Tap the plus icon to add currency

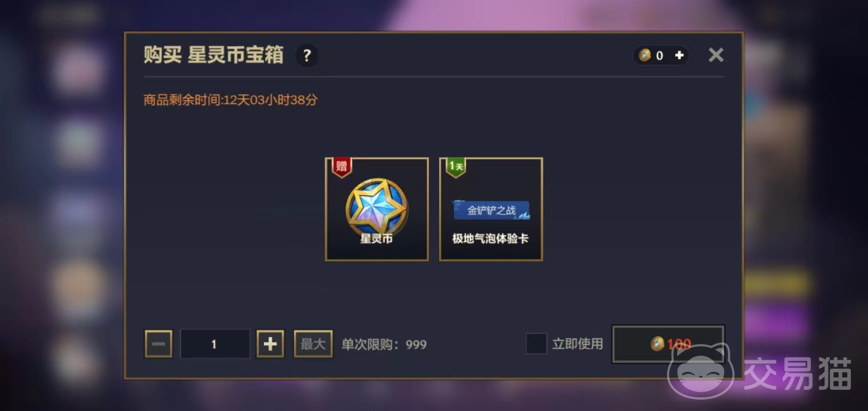(679, 55)
